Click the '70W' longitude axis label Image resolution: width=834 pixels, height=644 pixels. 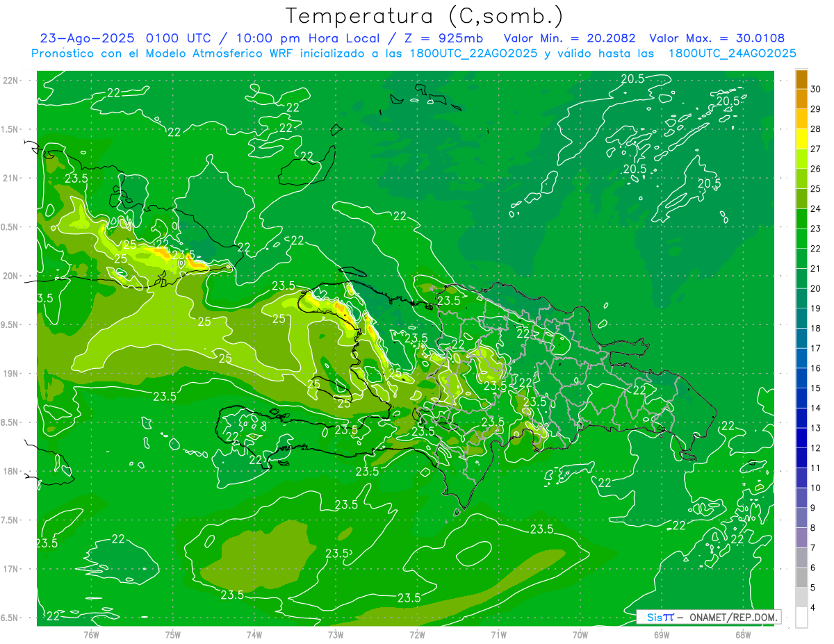pos(580,635)
